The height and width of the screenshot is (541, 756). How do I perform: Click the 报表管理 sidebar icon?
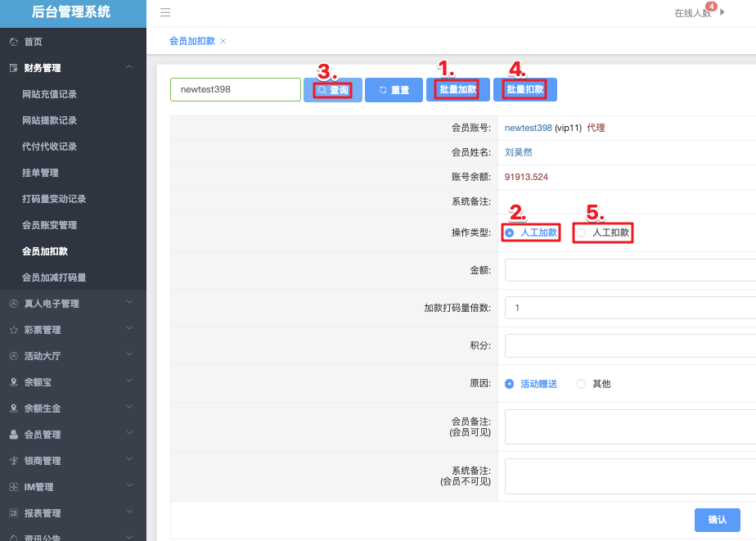click(13, 513)
